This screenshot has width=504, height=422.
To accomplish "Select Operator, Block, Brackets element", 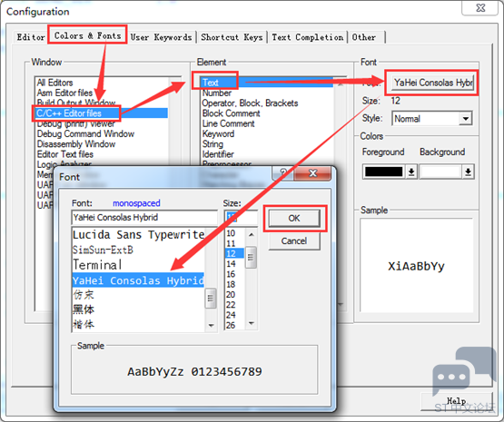I will click(250, 103).
